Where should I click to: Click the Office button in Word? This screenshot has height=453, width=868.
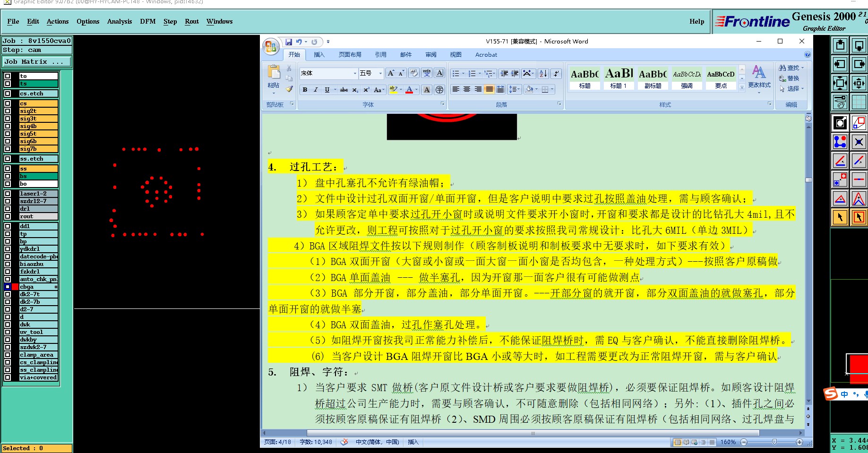pos(271,46)
